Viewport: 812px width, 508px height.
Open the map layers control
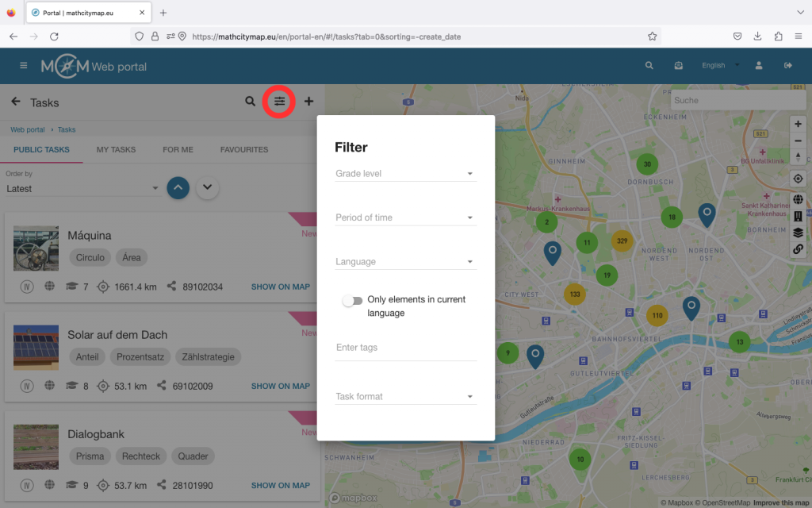(x=798, y=233)
